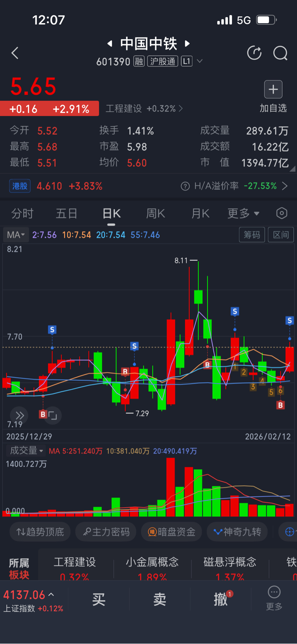This screenshot has height=644, width=297.
Task: Tap the 7.29 low price label
Action: click(142, 414)
